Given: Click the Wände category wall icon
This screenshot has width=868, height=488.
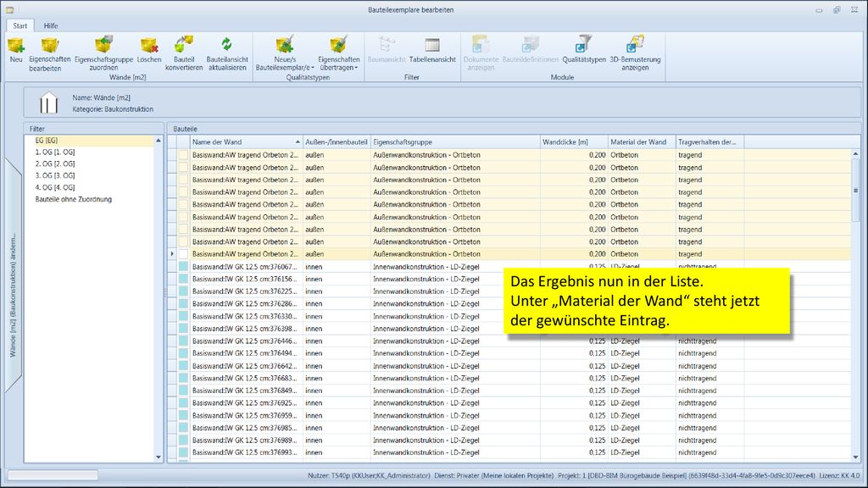Looking at the screenshot, I should [48, 103].
